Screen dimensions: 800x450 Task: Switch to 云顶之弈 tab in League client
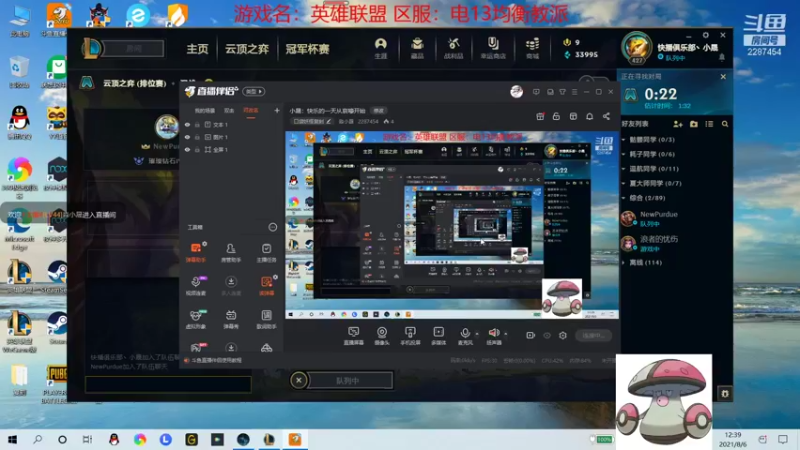tap(247, 49)
